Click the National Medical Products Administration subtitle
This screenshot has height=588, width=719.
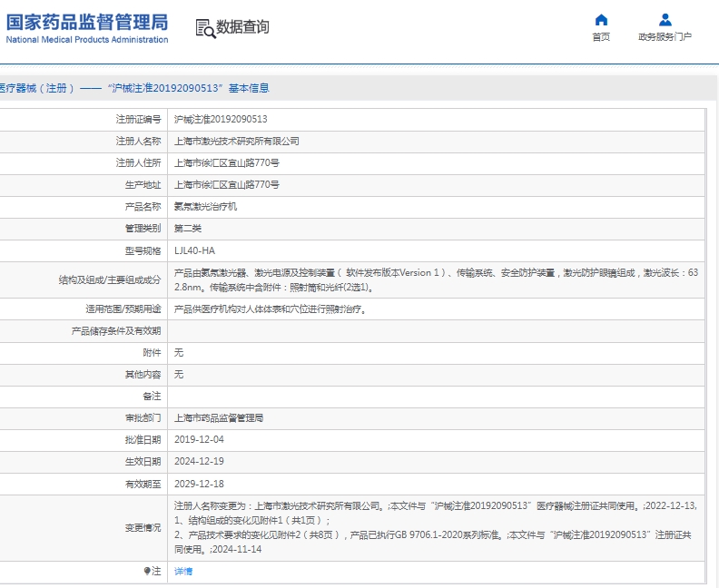tap(87, 40)
